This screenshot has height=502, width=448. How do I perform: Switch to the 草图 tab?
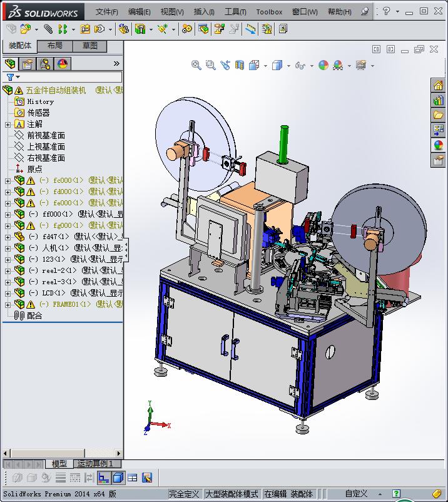tap(90, 46)
